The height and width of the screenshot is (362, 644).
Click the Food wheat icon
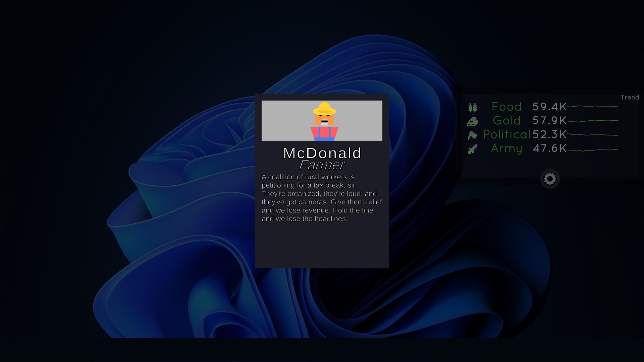[473, 107]
